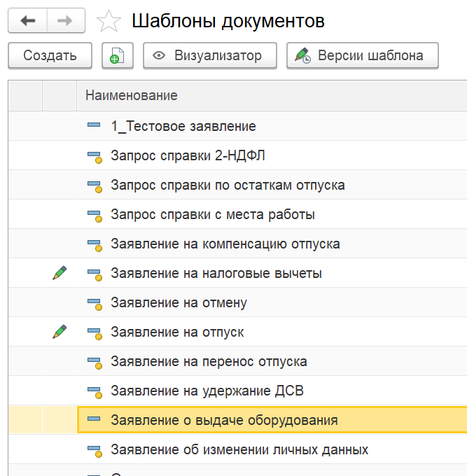
Task: Click item icon of Запрос справки 2-НДФЛ
Action: [x=94, y=156]
